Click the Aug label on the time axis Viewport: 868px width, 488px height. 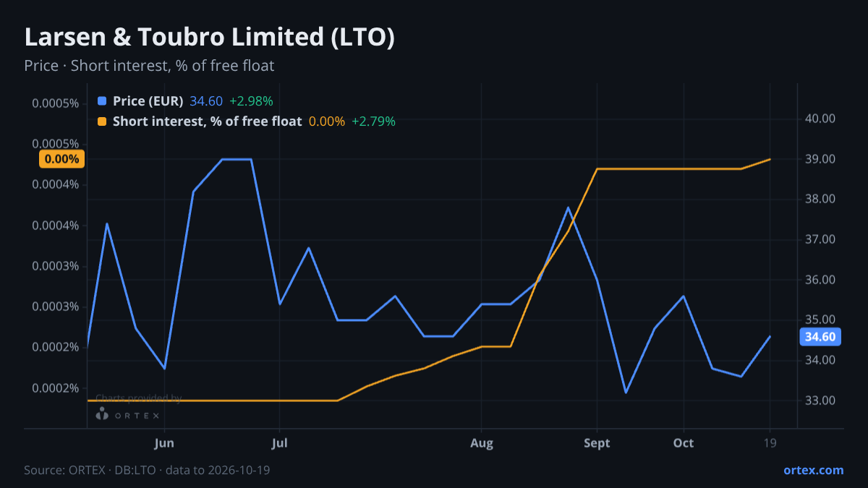click(x=482, y=443)
